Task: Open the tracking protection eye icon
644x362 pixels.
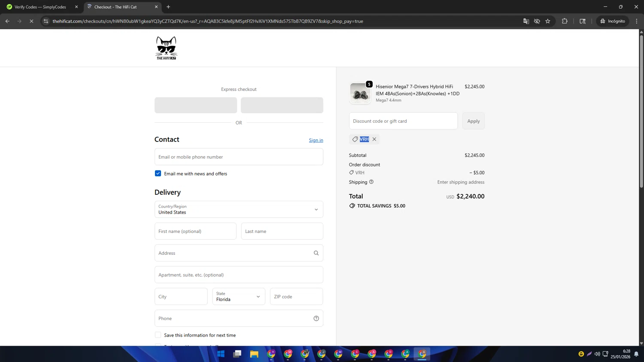Action: (x=537, y=21)
